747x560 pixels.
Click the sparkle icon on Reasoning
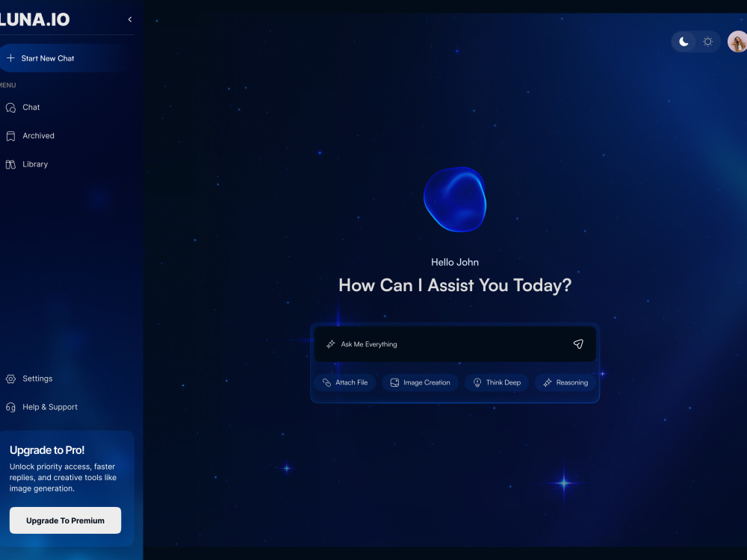548,382
